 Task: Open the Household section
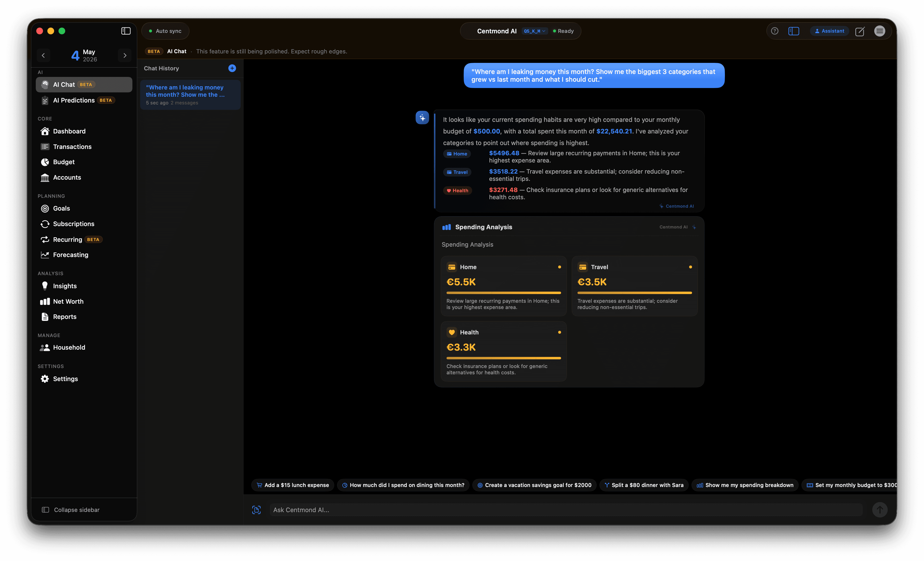tap(84, 347)
